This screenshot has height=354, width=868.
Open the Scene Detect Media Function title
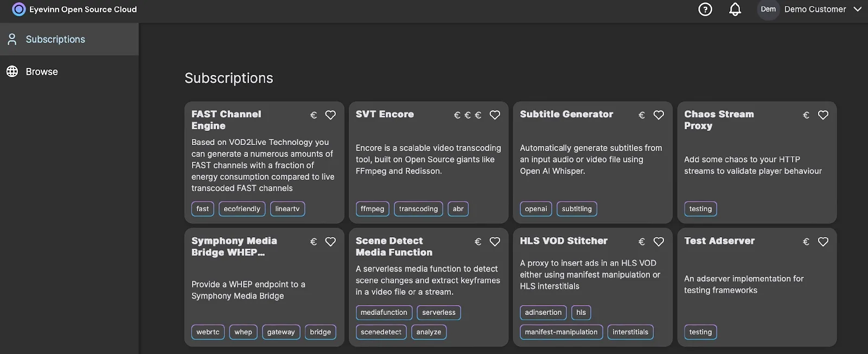(394, 246)
